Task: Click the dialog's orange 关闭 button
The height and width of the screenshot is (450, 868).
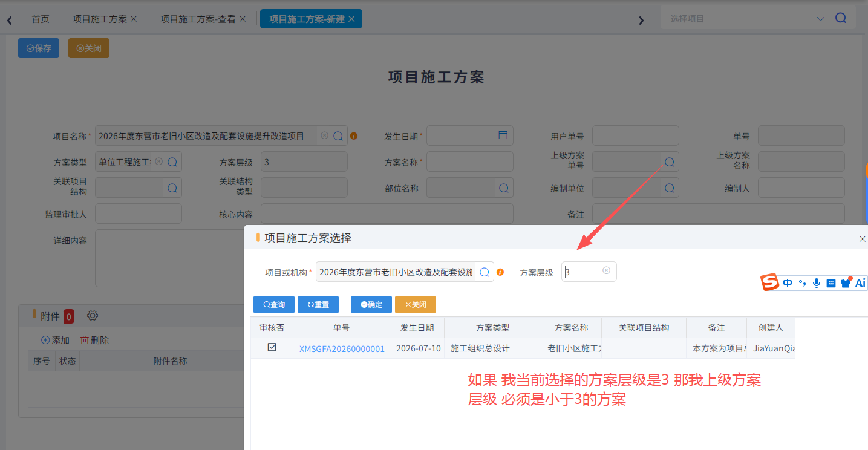Action: coord(416,304)
